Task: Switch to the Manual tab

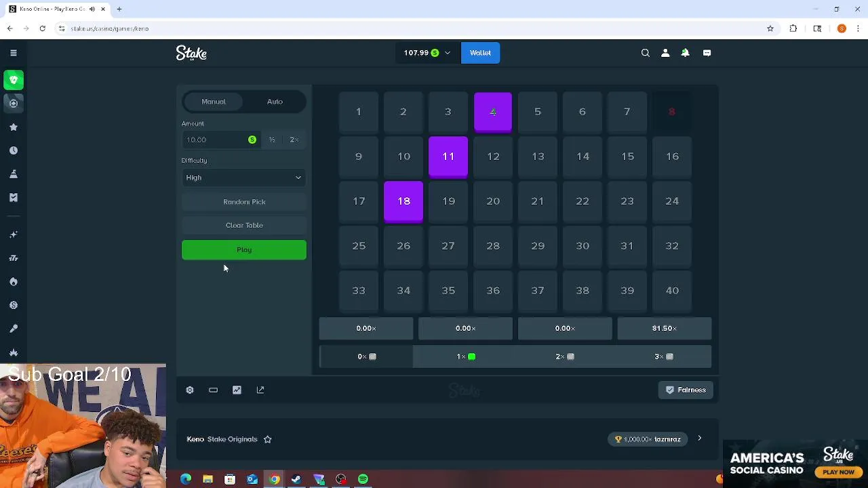Action: [214, 102]
